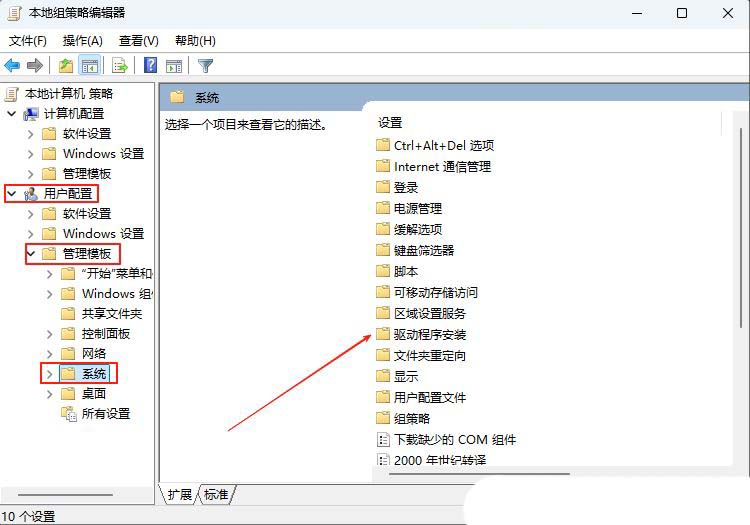Viewport: 750px width, 525px height.
Task: Click the forward arrow toolbar icon
Action: 35,66
